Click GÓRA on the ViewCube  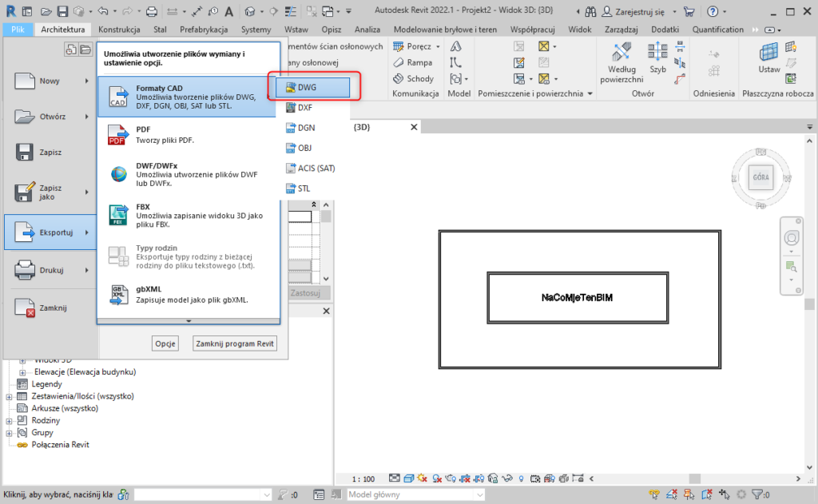click(760, 177)
